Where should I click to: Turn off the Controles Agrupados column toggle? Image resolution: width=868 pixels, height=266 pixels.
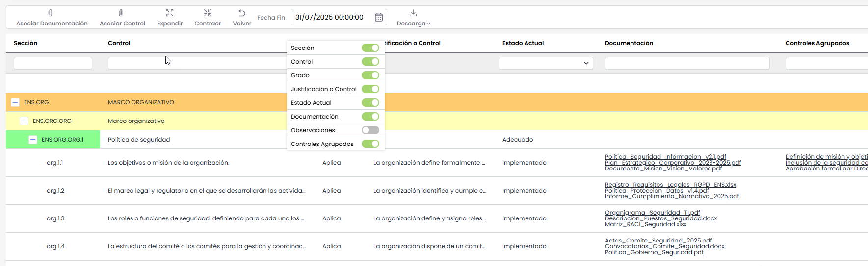tap(370, 144)
